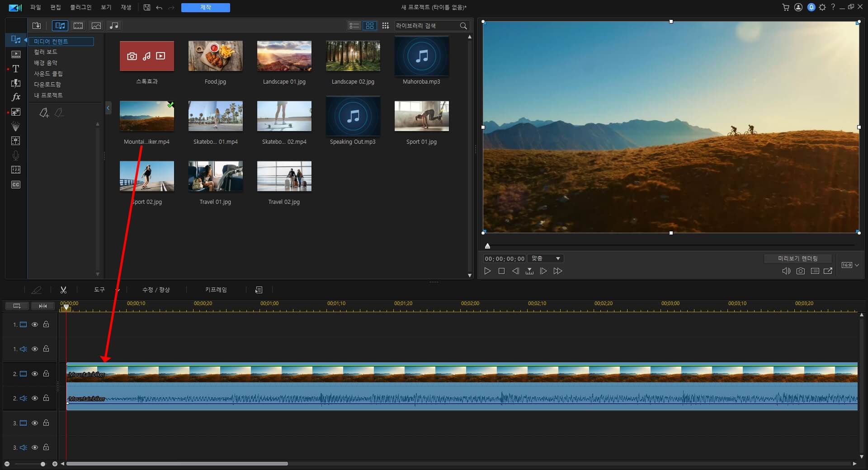Fast forward the preview
This screenshot has width=868, height=470.
click(x=558, y=271)
